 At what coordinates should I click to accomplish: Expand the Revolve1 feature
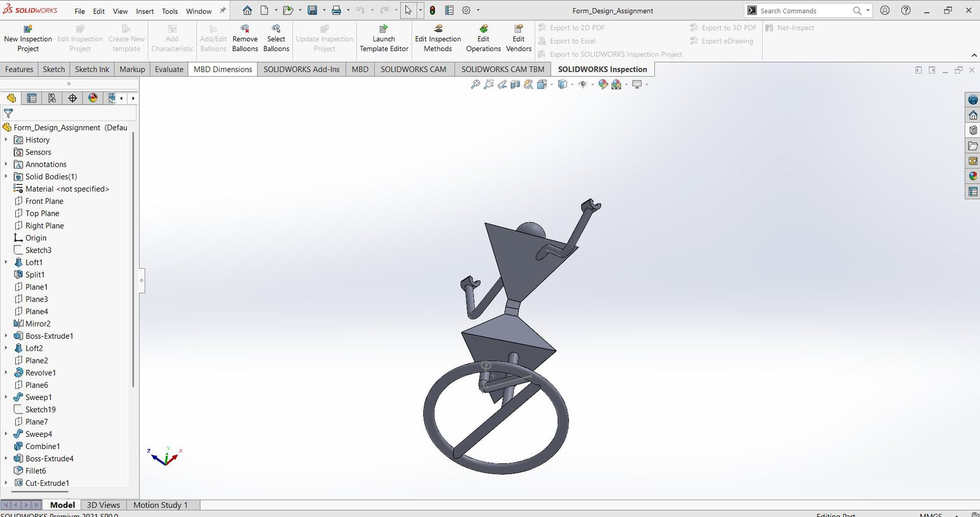pos(6,373)
